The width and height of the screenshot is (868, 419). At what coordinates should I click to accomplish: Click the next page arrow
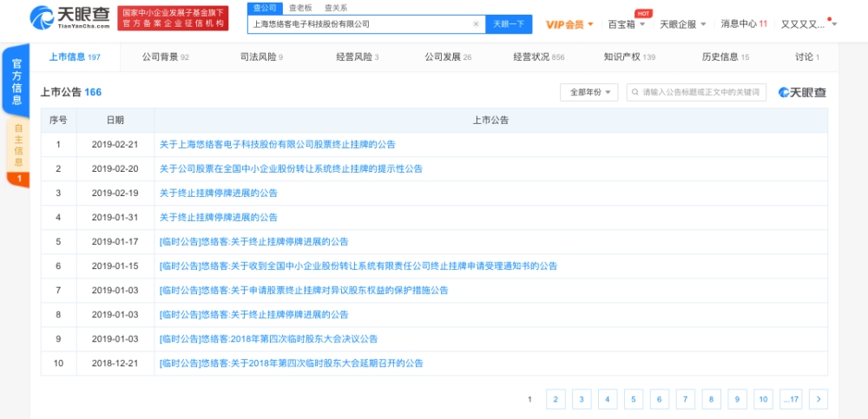pyautogui.click(x=819, y=399)
